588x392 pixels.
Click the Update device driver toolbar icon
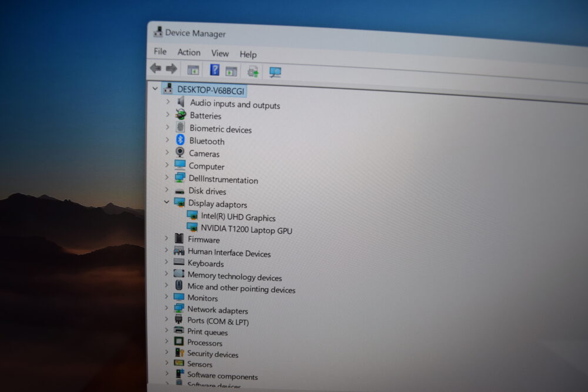[x=253, y=71]
